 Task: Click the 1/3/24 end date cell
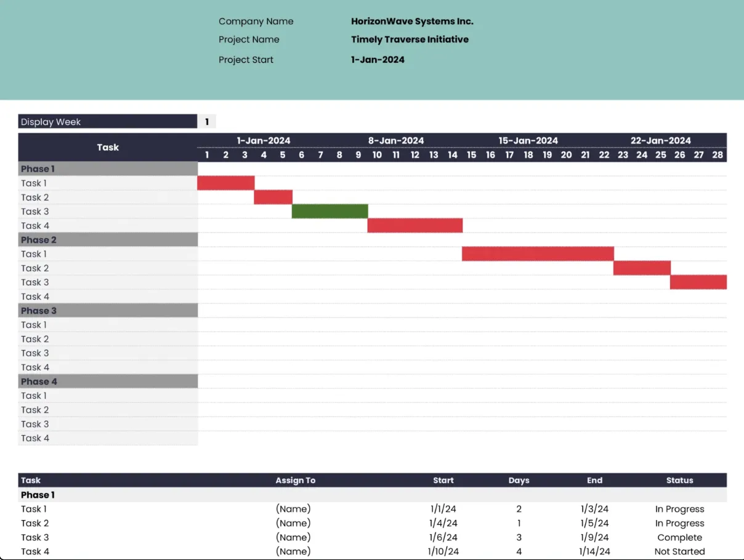pyautogui.click(x=595, y=509)
